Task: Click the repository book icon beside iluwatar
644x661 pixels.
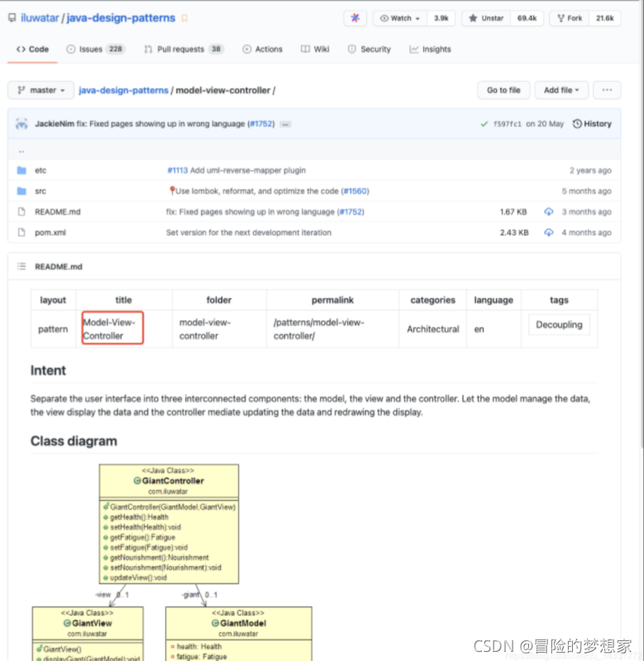Action: (12, 17)
